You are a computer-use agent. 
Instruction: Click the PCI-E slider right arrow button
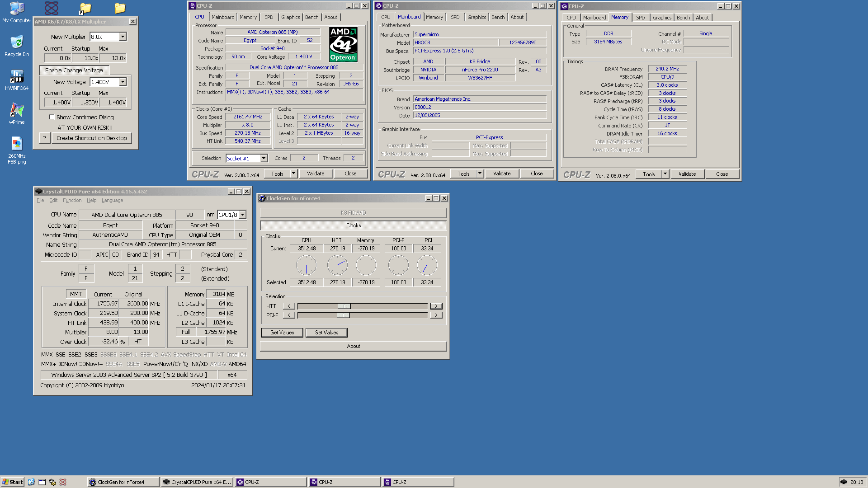[x=436, y=315]
